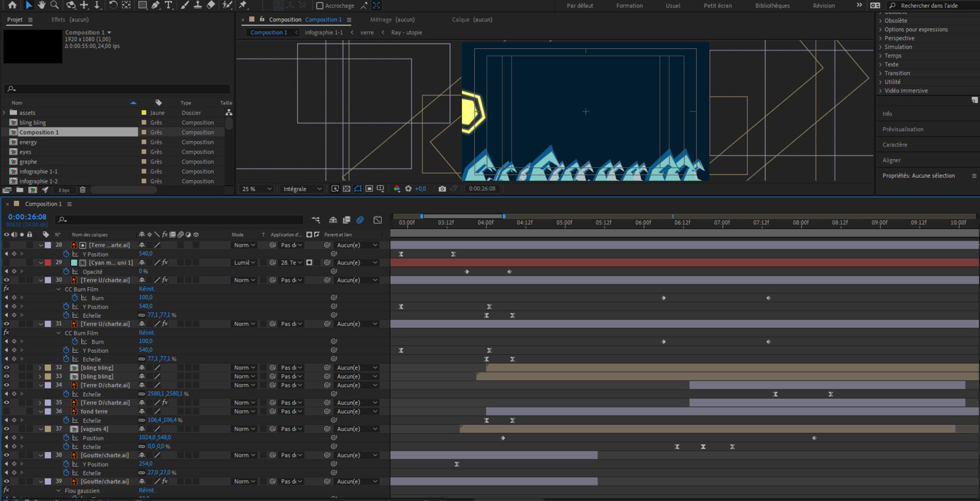Image resolution: width=980 pixels, height=501 pixels.
Task: Select the Roto Brush tool
Action: 227,5
